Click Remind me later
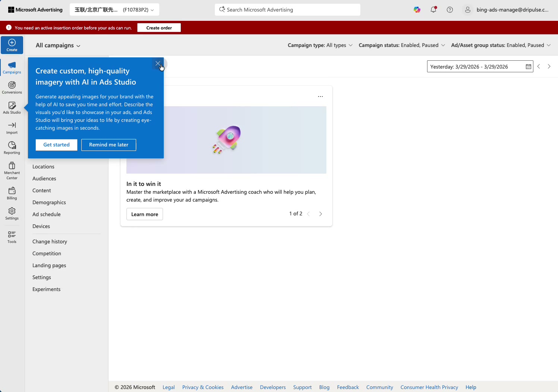Image resolution: width=558 pixels, height=392 pixels. click(109, 145)
